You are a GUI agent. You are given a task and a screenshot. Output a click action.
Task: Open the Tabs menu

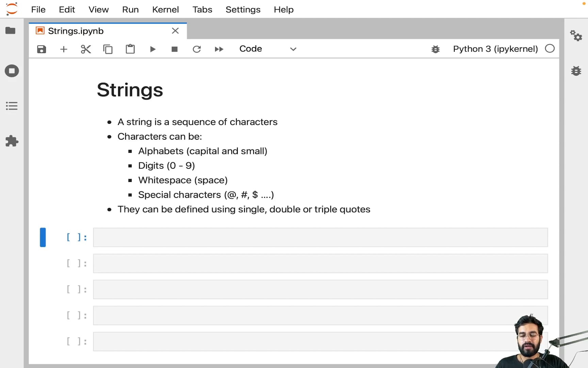pos(202,10)
